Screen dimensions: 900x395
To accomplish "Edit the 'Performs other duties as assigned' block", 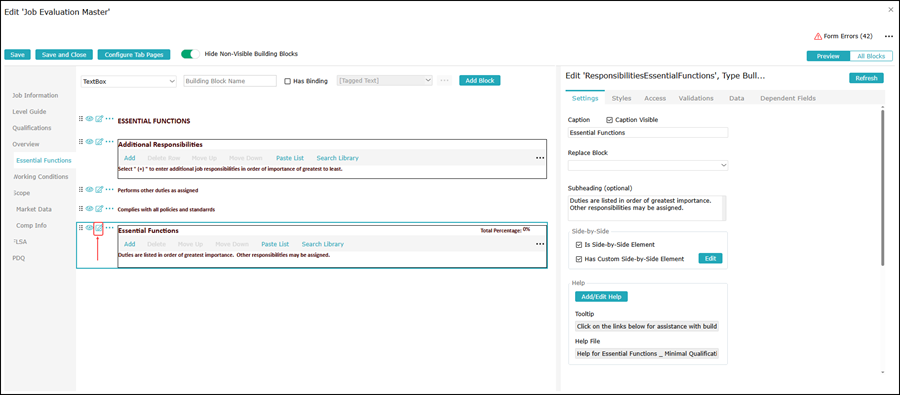I will pos(99,189).
